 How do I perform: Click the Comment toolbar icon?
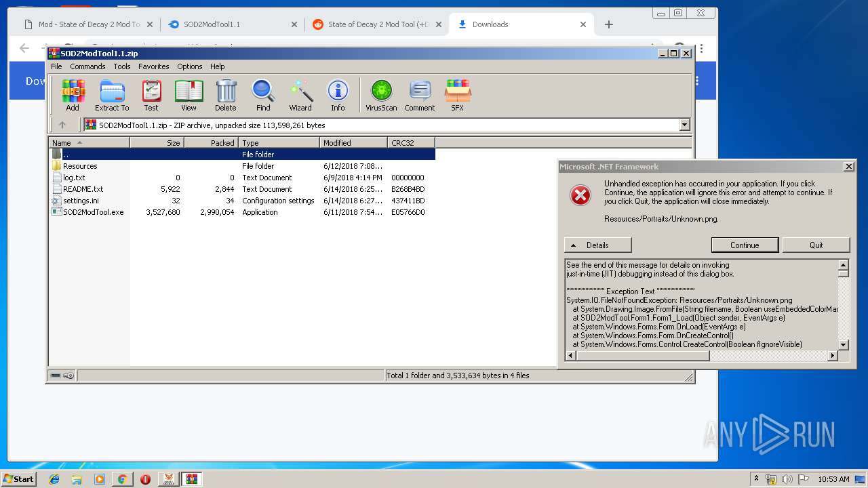(x=420, y=95)
